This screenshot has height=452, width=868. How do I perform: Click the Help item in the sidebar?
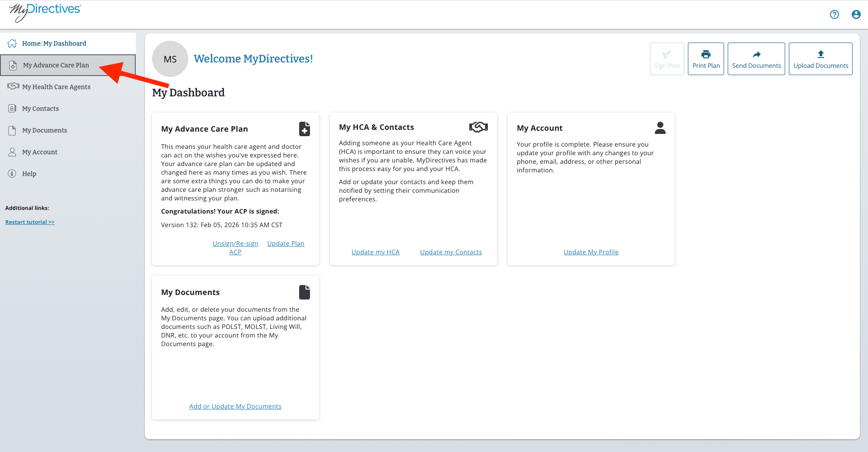point(29,174)
